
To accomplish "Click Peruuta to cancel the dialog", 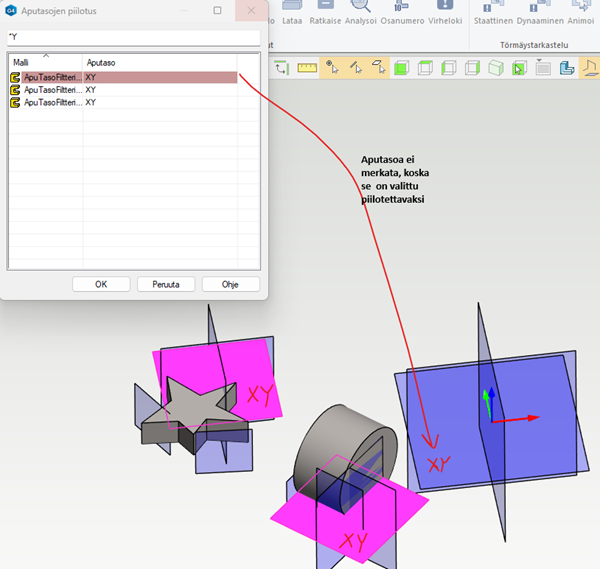I will click(x=166, y=284).
